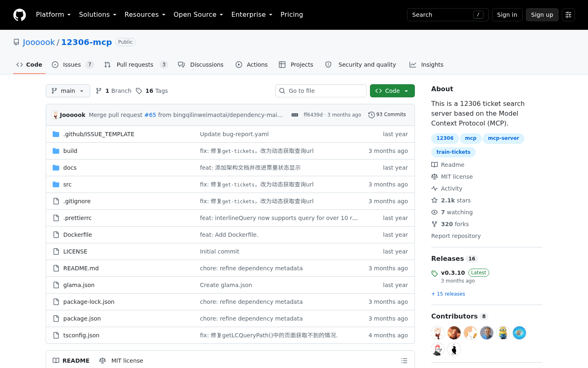Click the GitHub logo home icon

[20, 15]
